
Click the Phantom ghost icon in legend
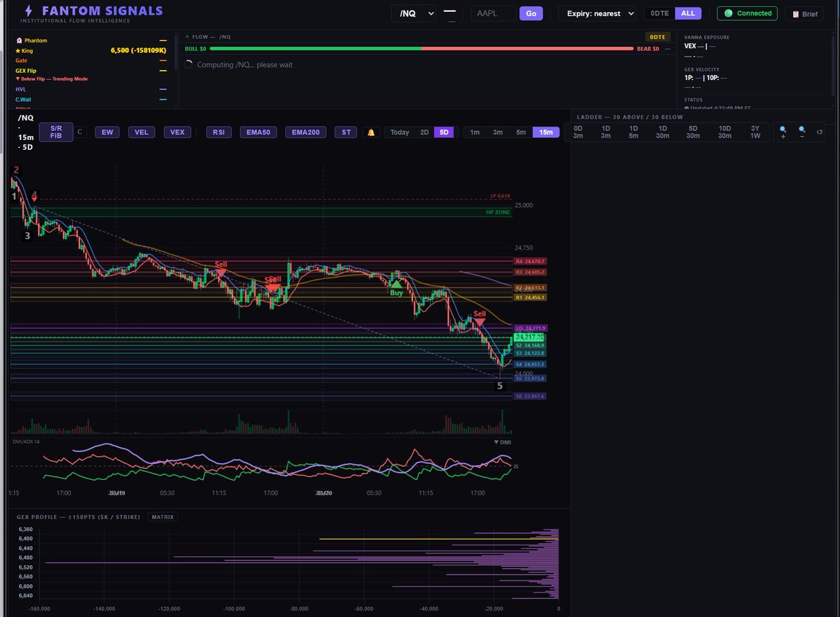(18, 41)
